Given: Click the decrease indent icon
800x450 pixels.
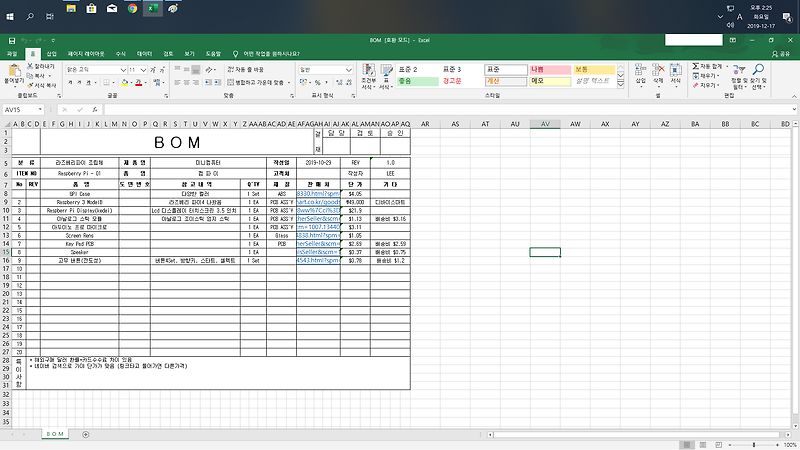Looking at the screenshot, I should (x=208, y=82).
